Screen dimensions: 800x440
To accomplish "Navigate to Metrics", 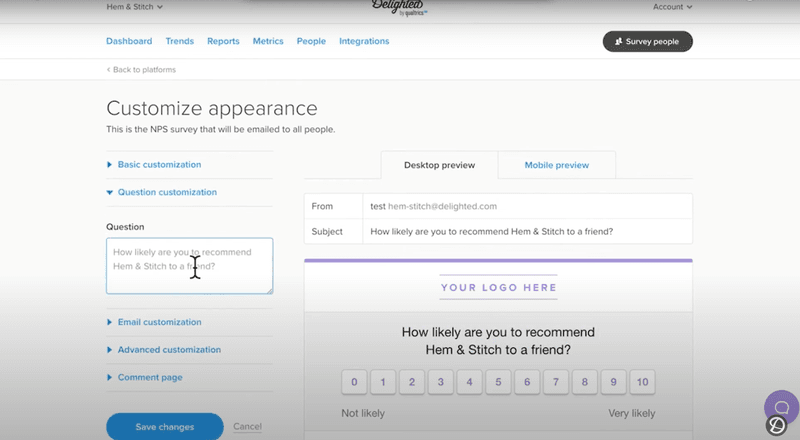I will [x=268, y=41].
